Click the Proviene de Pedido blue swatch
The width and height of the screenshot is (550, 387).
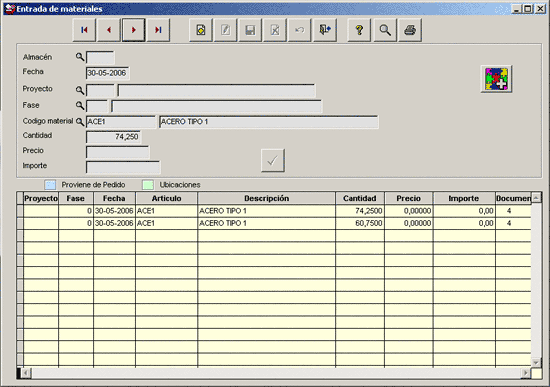(50, 185)
